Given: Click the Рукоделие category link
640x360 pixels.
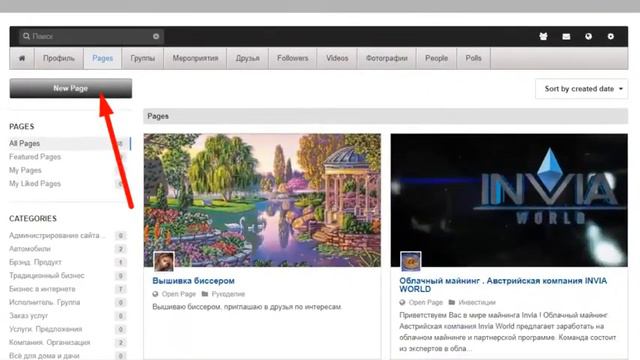Looking at the screenshot, I should pos(228,294).
